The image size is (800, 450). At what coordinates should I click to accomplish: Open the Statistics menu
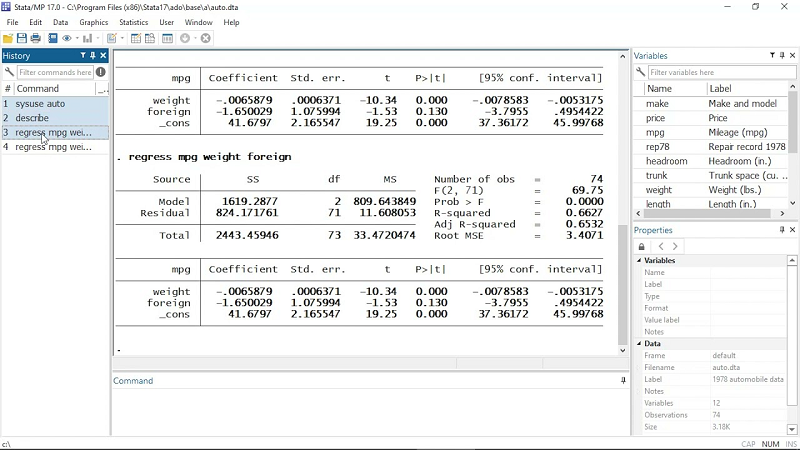133,22
